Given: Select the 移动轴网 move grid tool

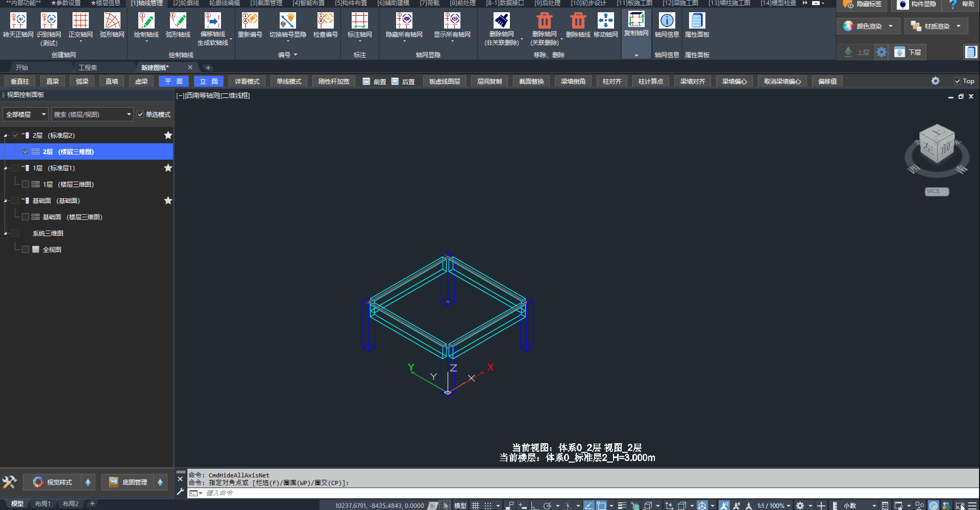Looking at the screenshot, I should [605, 21].
